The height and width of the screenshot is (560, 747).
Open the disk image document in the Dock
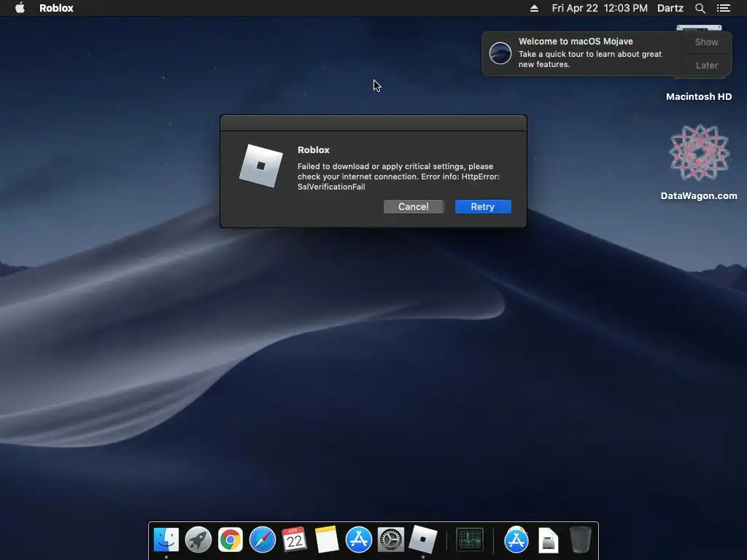[x=549, y=540]
